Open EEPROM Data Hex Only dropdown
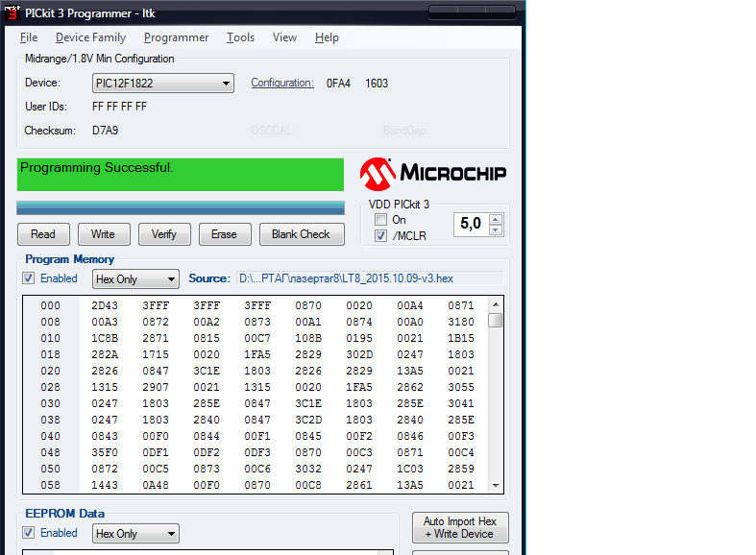756x555 pixels. tap(135, 533)
